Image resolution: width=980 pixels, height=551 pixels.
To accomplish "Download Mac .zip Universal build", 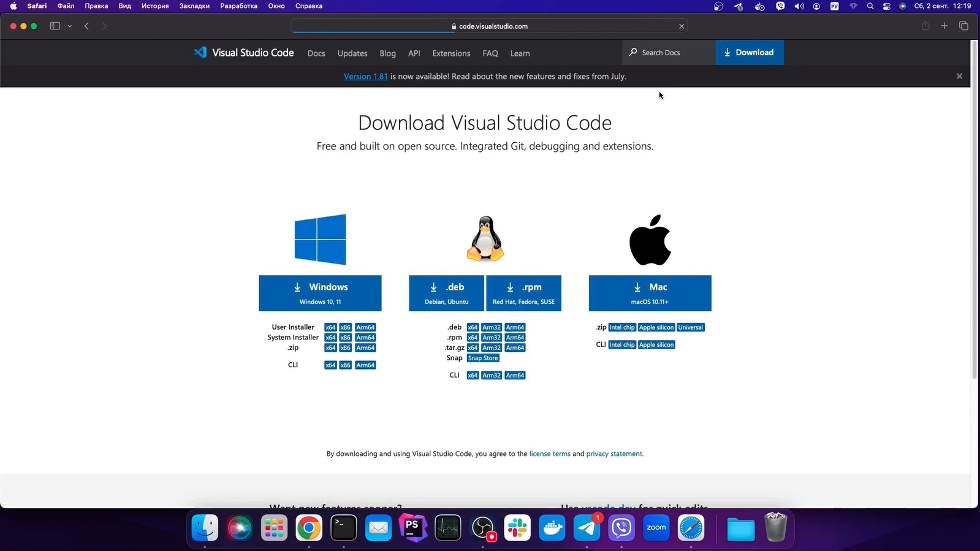I will [x=691, y=327].
